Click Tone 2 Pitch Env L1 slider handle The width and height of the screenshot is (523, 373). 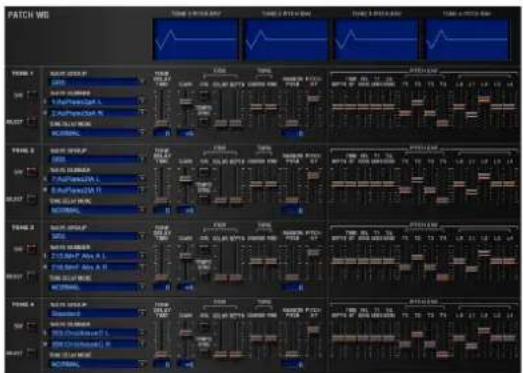click(x=471, y=192)
